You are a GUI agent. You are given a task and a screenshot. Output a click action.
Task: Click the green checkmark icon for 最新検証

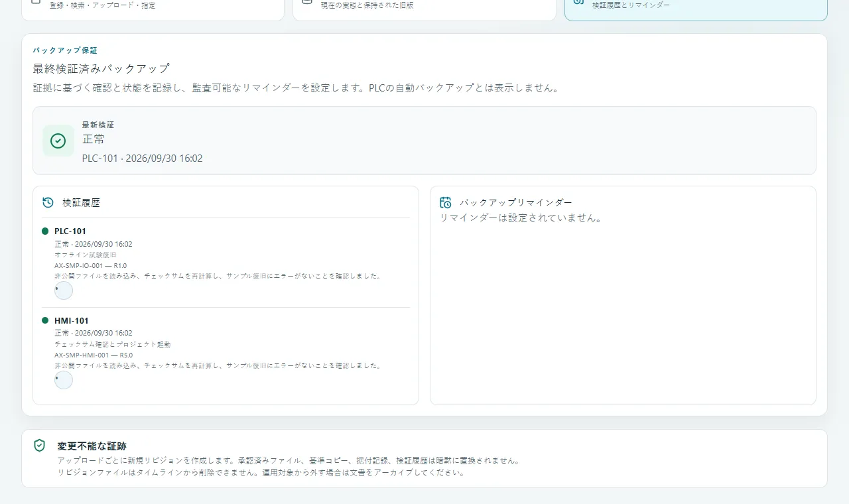point(58,141)
